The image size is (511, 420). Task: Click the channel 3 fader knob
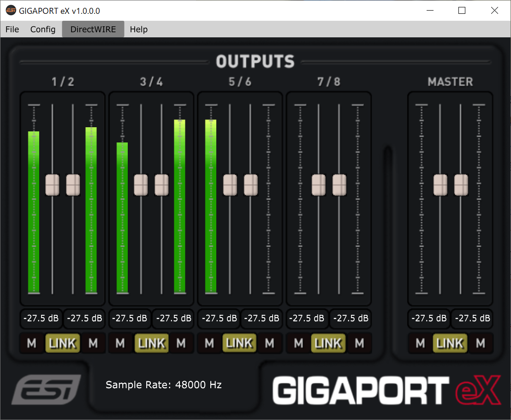click(x=141, y=185)
